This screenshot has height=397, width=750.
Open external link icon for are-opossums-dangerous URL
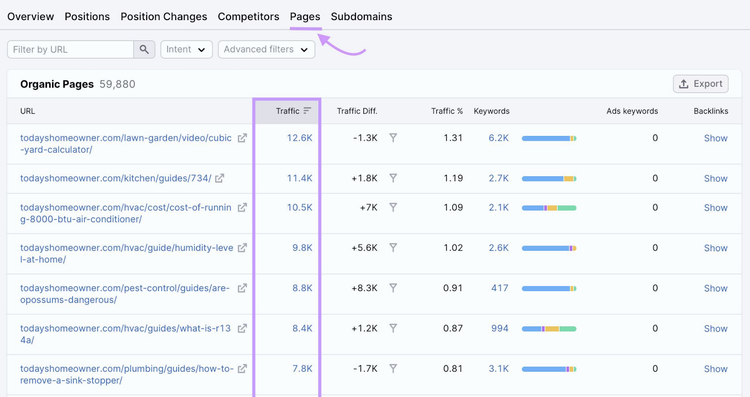tap(243, 288)
